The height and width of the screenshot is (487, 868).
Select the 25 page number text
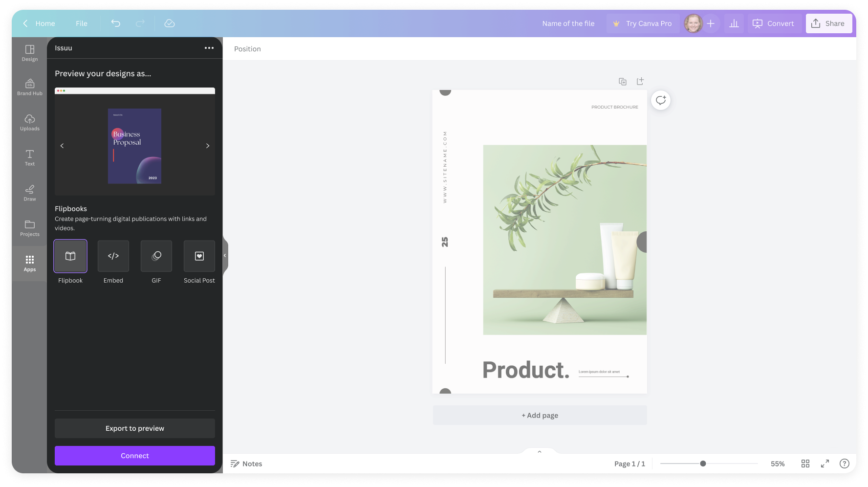[x=445, y=242]
